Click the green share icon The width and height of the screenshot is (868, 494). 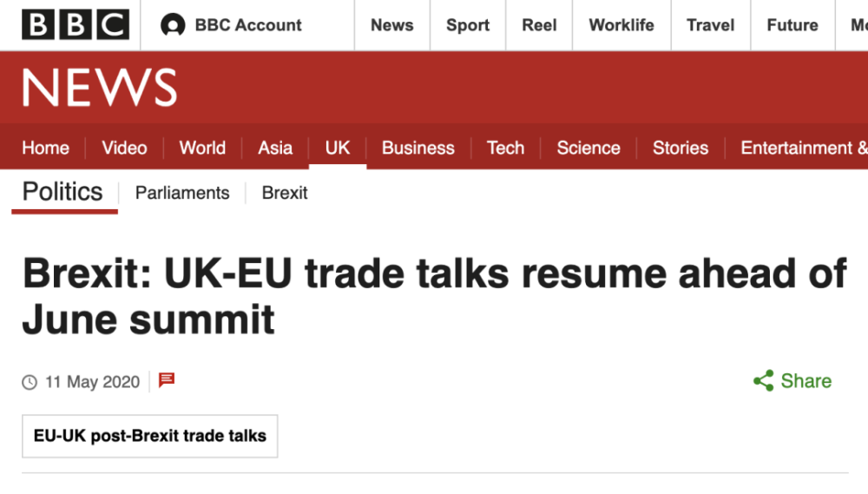tap(764, 381)
